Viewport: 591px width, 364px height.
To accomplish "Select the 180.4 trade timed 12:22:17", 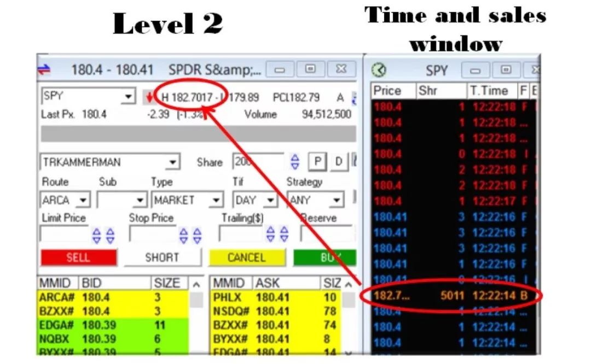I will (x=454, y=201).
